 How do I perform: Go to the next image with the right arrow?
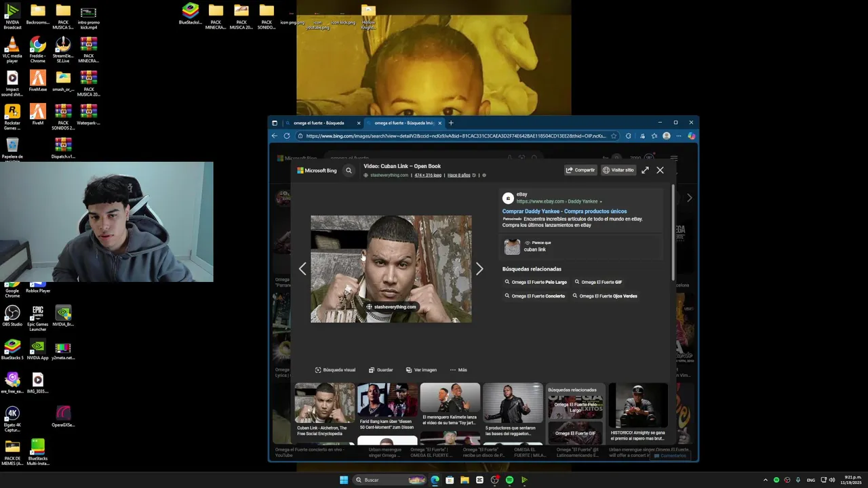click(479, 268)
